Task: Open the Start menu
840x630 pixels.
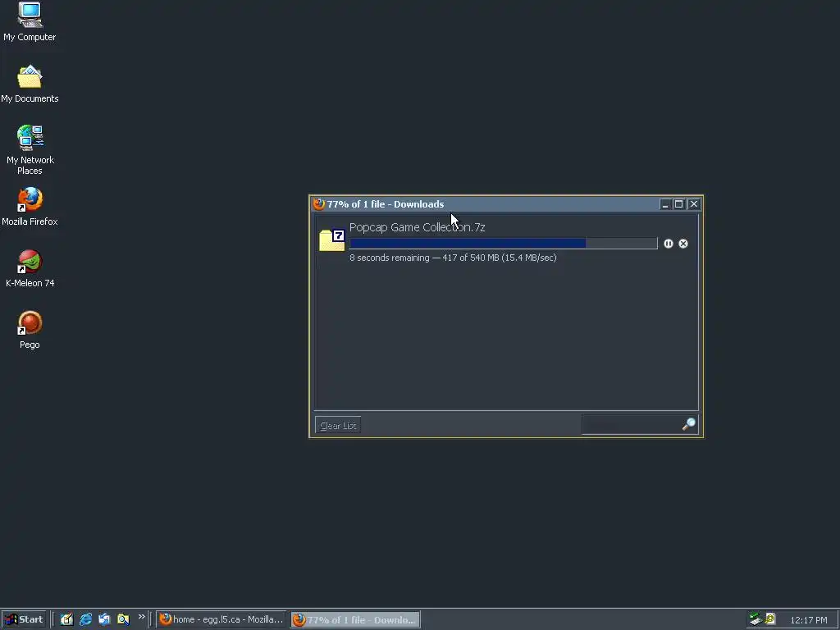Action: 24,619
